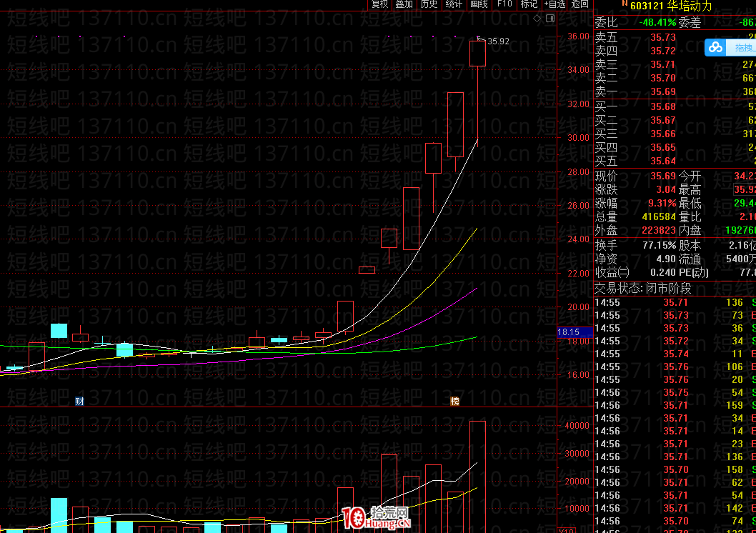Click the 14:55 trade at 35.74
This screenshot has height=533, width=756.
point(675,354)
